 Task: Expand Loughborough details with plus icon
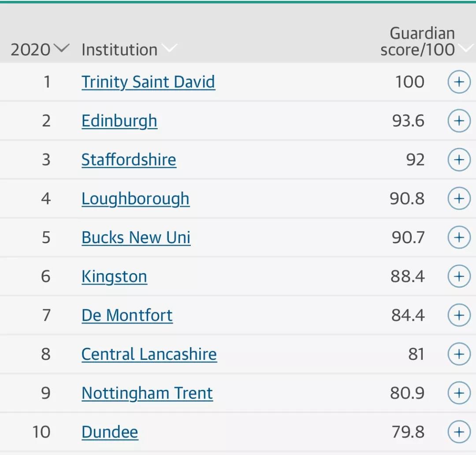point(459,198)
